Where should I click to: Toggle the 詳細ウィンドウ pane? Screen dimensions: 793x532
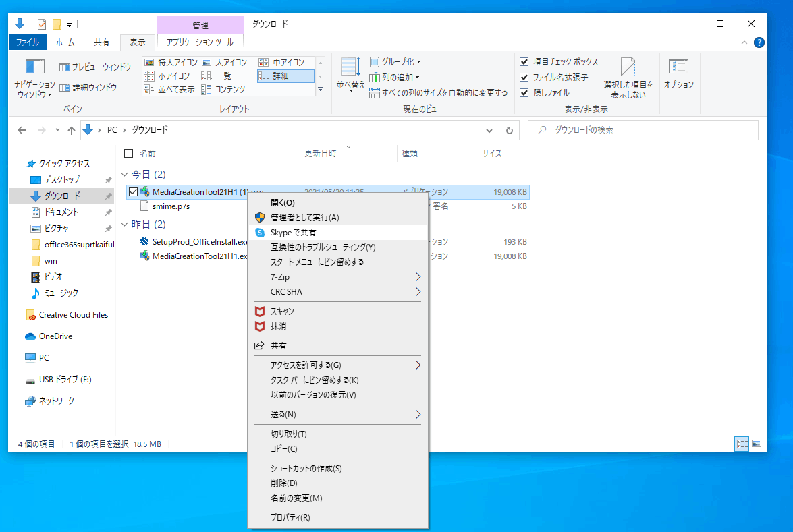[x=88, y=88]
